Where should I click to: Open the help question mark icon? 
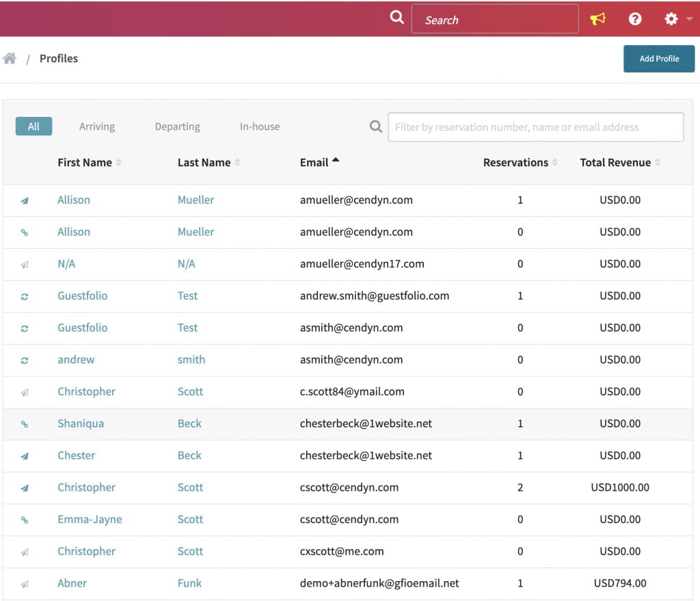tap(635, 18)
